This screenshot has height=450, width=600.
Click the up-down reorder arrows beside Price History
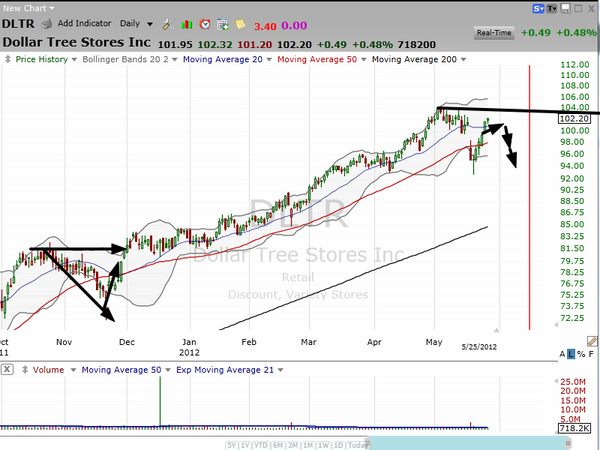[x=7, y=59]
